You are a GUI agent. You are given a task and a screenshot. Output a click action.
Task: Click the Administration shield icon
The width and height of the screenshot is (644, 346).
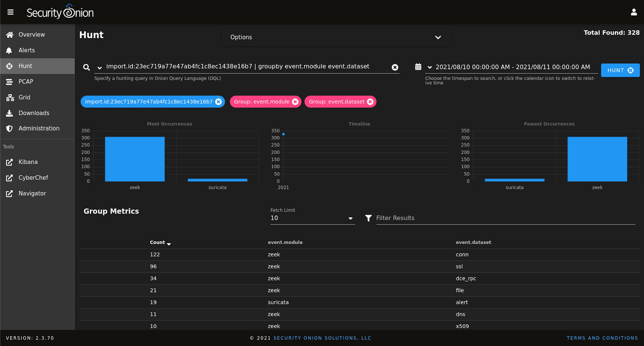click(9, 128)
